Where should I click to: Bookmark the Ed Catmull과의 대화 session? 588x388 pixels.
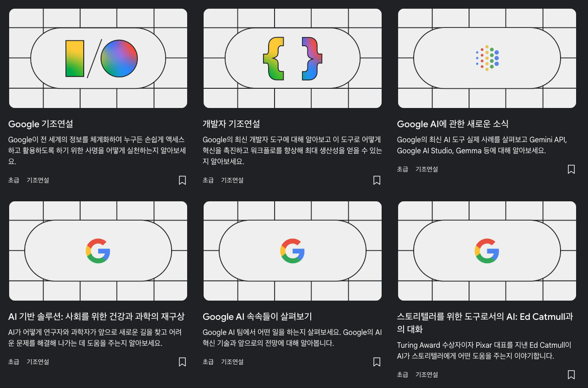(x=571, y=375)
